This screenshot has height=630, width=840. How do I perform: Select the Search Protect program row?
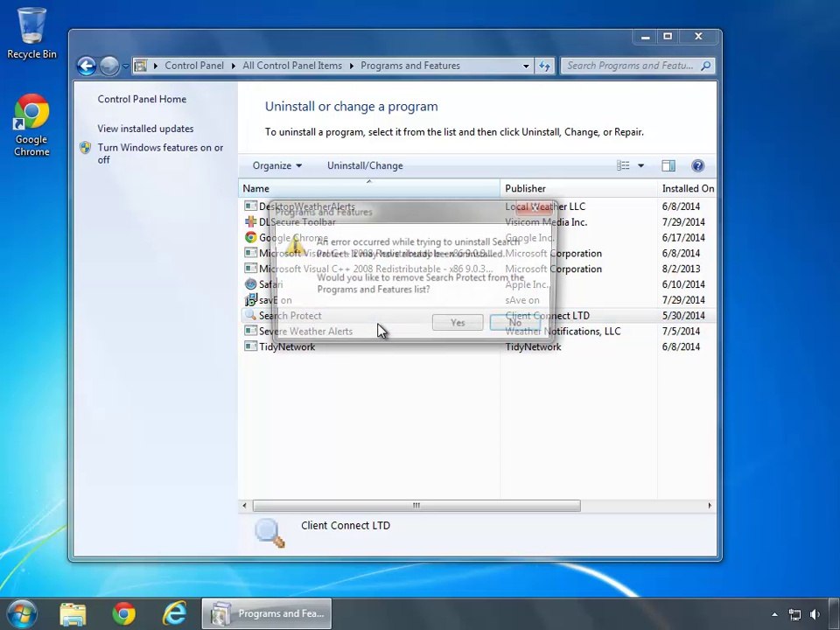click(x=478, y=316)
